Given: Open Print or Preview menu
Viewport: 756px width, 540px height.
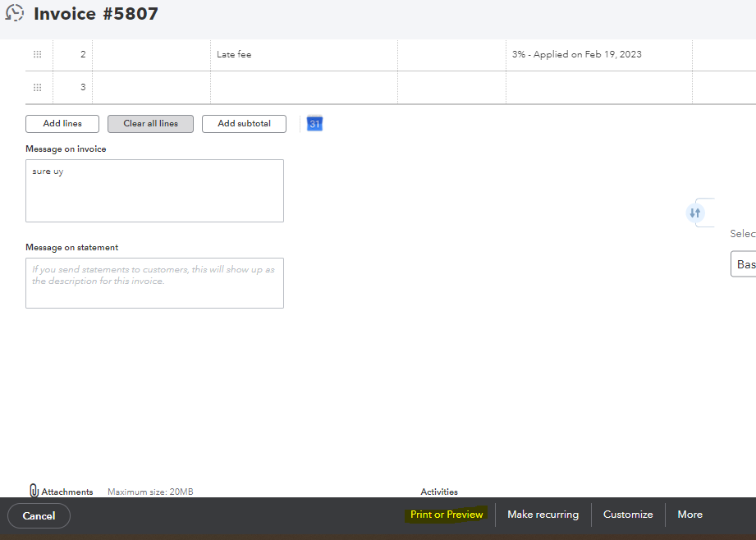Looking at the screenshot, I should (447, 515).
